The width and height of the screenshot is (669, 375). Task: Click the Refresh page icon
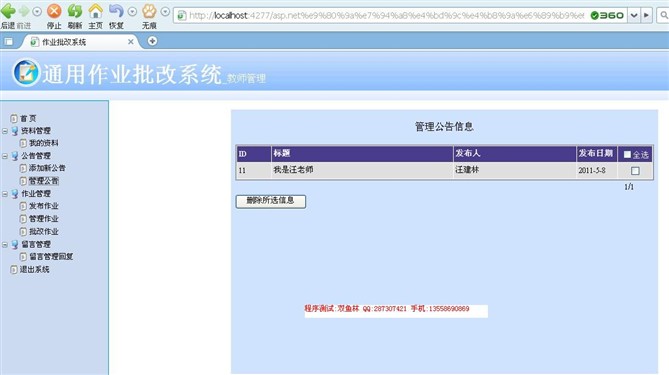click(x=75, y=11)
